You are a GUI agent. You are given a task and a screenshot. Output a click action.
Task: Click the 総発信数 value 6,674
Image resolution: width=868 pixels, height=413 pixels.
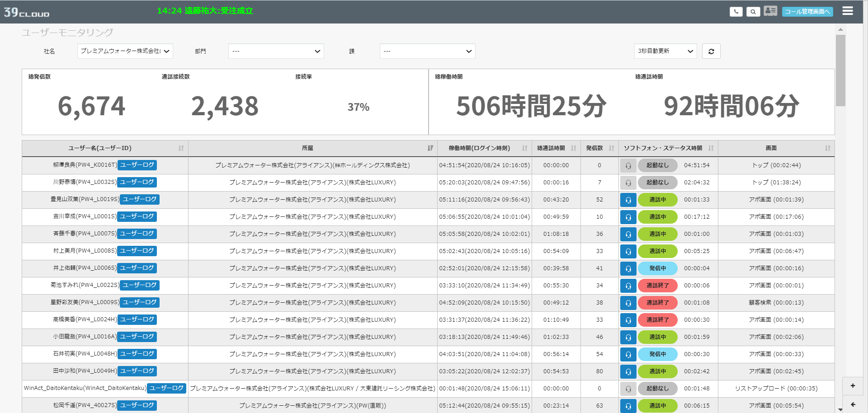[91, 107]
